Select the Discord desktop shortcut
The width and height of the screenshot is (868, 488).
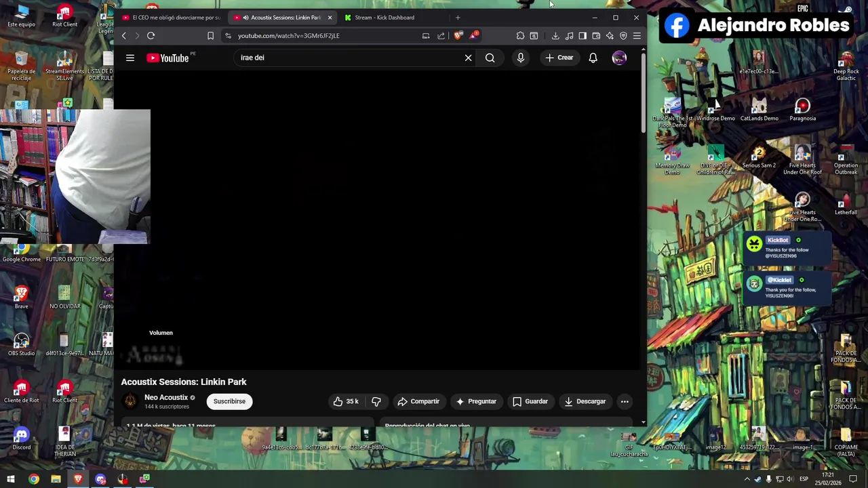coord(21,438)
